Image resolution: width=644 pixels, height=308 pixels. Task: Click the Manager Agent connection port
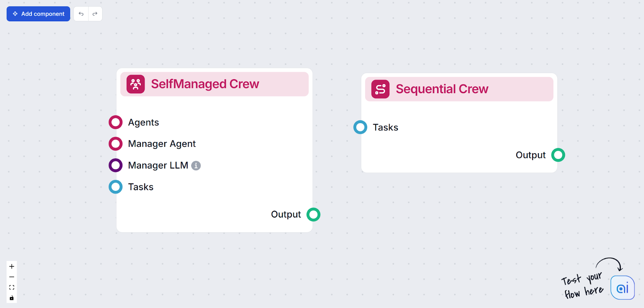point(115,144)
